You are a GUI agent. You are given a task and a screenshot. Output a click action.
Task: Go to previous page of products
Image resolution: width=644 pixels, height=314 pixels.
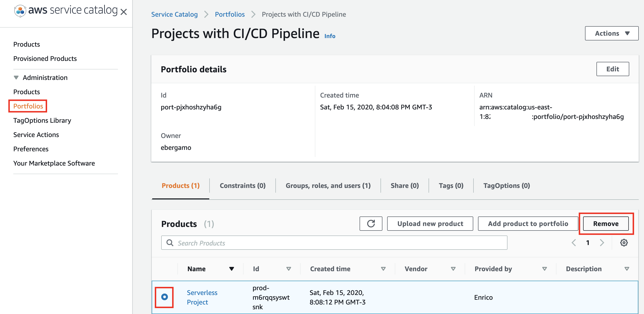coord(574,242)
